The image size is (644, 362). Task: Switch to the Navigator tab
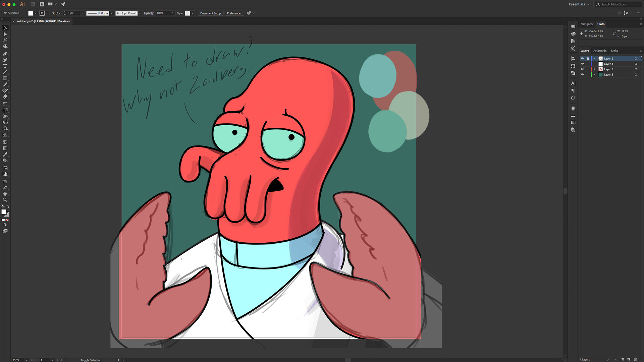click(x=587, y=24)
